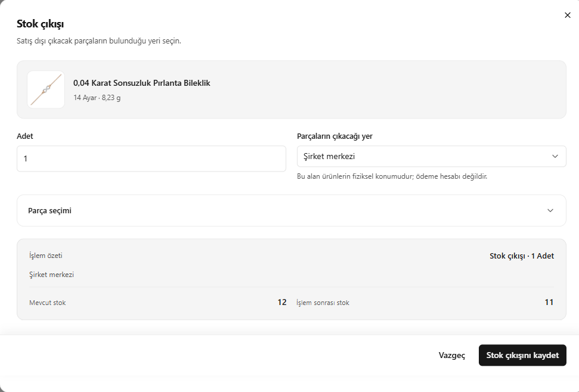This screenshot has height=392, width=579.
Task: Click Vazgeç to cancel
Action: [451, 355]
